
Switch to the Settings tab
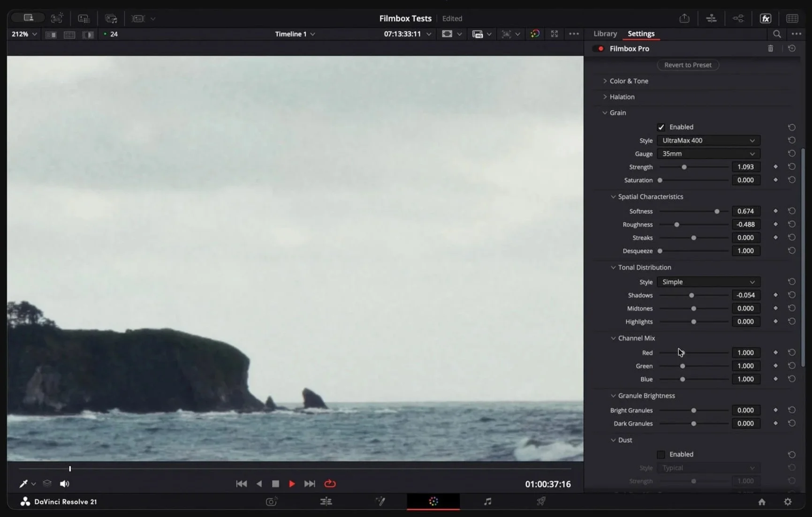(x=641, y=34)
